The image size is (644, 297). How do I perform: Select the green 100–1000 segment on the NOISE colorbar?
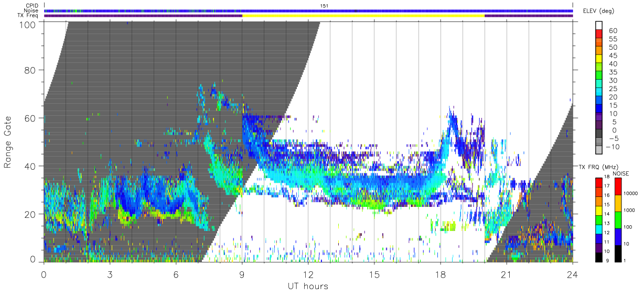coord(618,219)
